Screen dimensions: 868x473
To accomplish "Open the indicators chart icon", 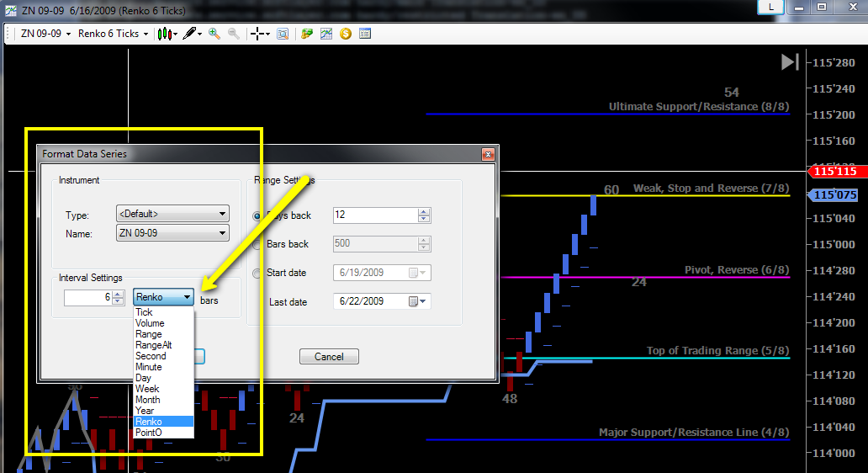I will click(326, 34).
